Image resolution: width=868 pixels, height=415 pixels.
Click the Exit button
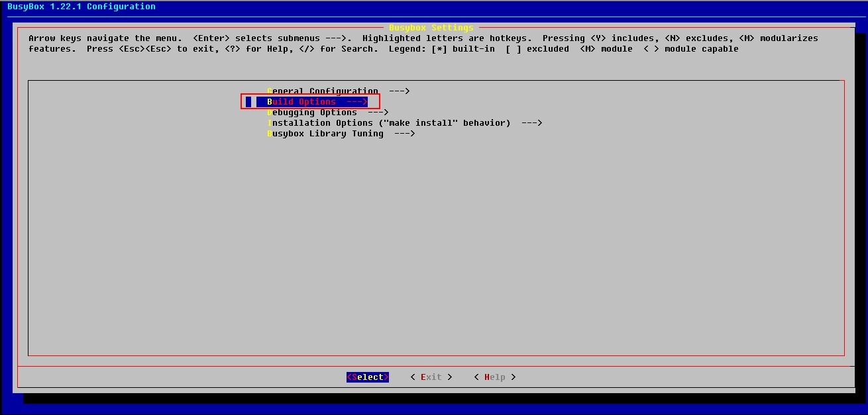[x=431, y=377]
